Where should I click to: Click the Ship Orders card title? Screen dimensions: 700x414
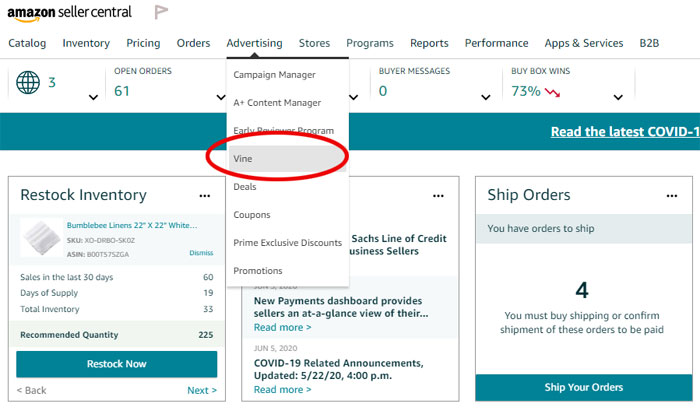(x=529, y=195)
